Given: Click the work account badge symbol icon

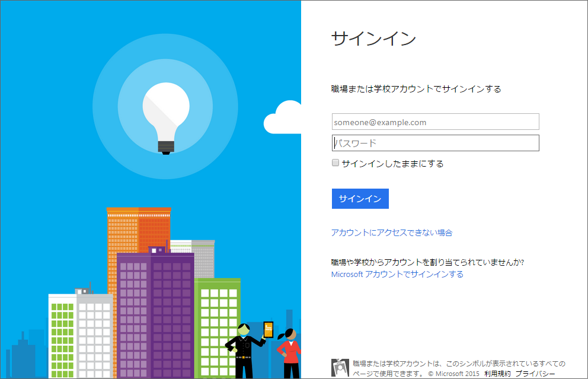Looking at the screenshot, I should (x=340, y=368).
